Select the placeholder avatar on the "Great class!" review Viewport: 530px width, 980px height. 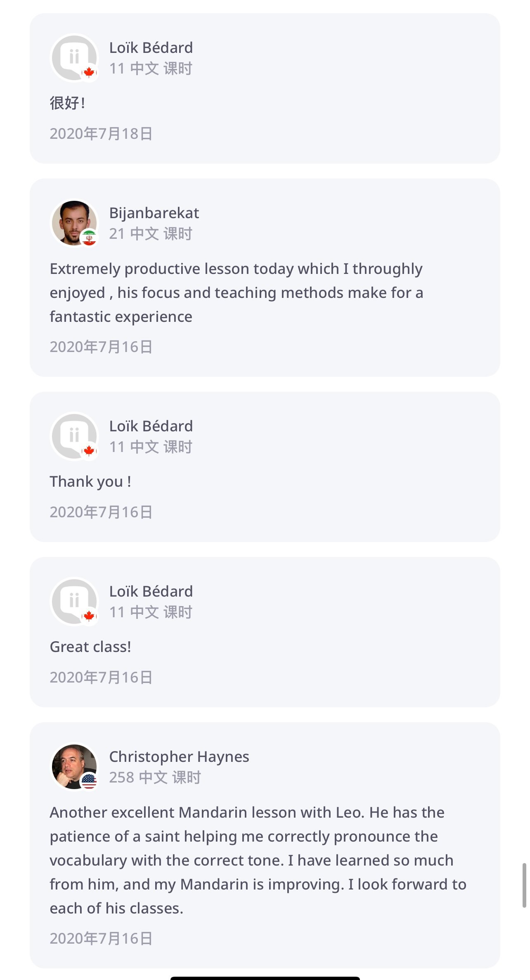point(73,600)
